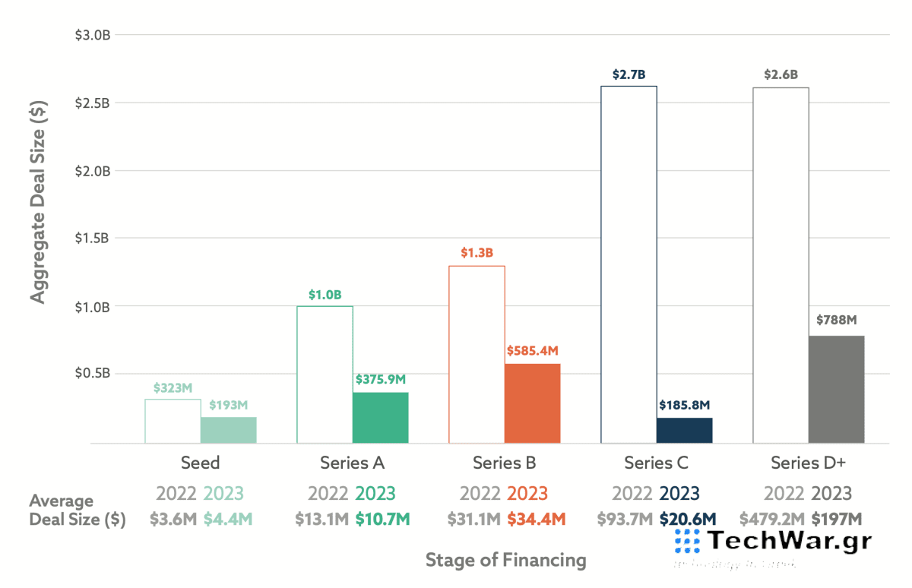The width and height of the screenshot is (912, 588).
Task: Click the $585.4M data label
Action: [x=532, y=351]
